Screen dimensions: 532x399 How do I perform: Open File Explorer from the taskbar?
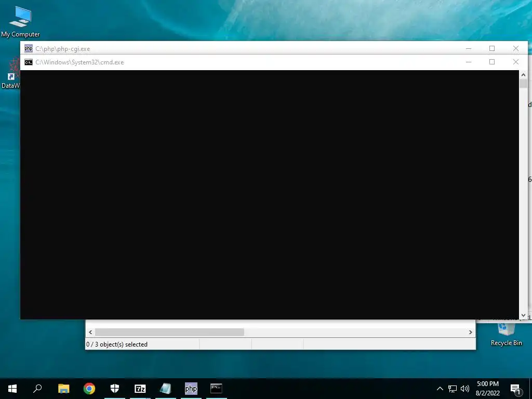63,389
